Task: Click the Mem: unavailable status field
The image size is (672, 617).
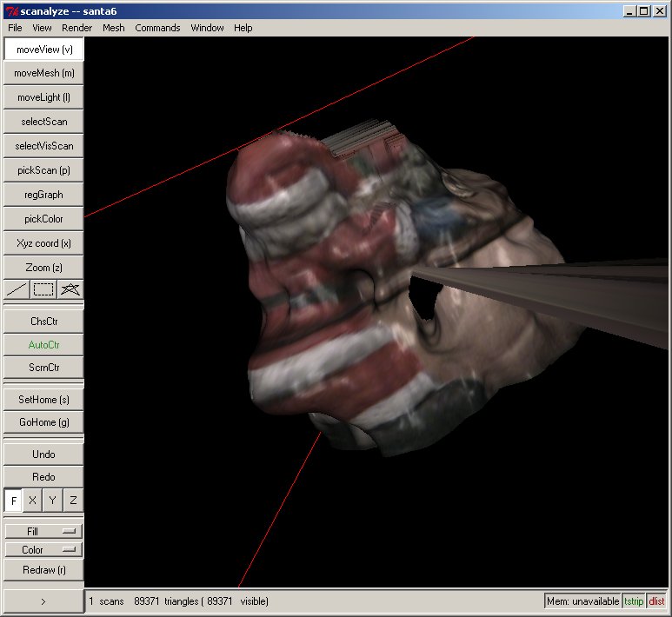Action: pos(582,601)
